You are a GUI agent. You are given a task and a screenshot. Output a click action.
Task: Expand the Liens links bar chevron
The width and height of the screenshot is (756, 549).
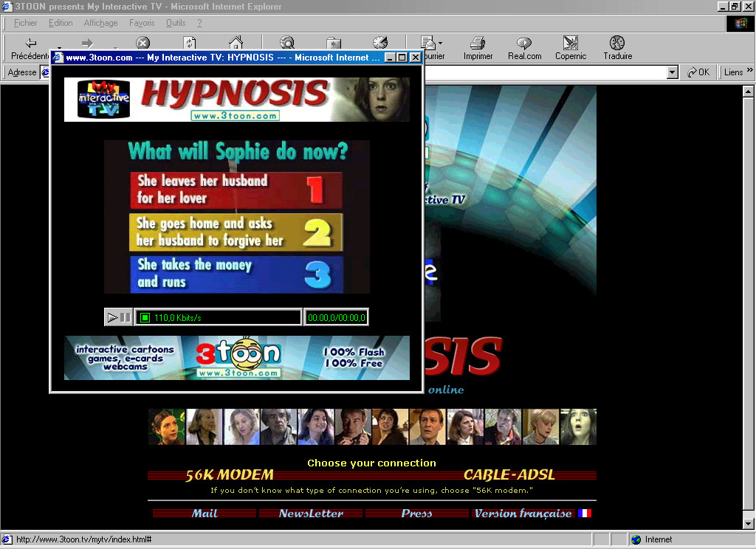[750, 70]
